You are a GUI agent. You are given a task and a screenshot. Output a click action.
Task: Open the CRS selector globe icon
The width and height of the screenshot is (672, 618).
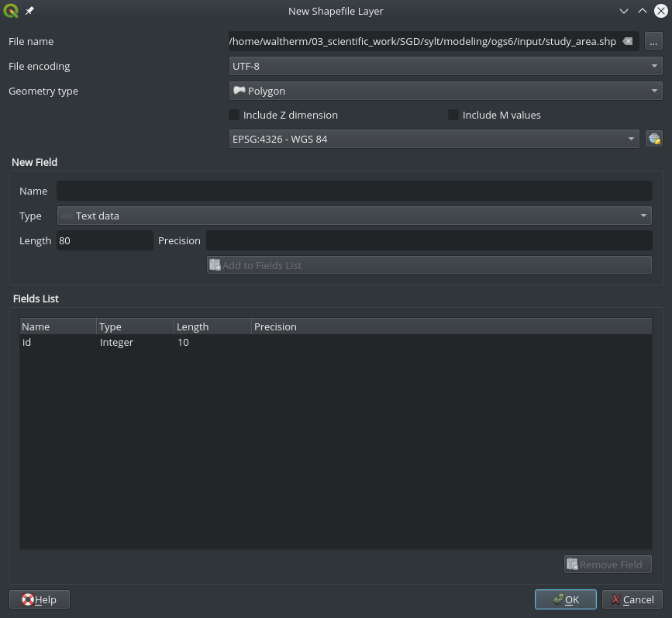click(x=653, y=140)
